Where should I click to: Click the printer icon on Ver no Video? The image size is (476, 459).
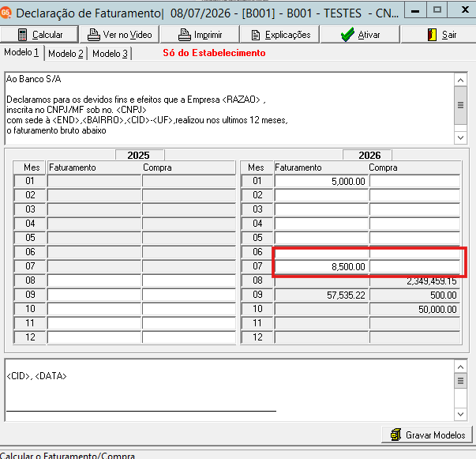(94, 35)
